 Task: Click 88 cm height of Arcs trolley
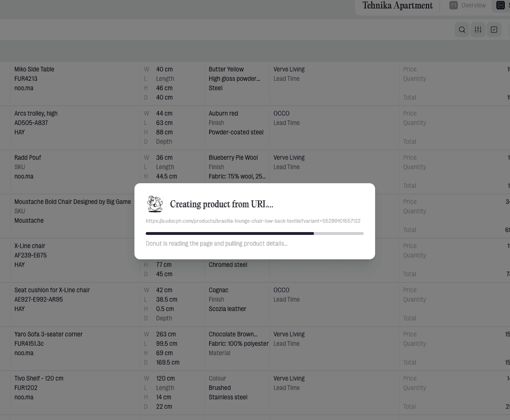click(x=164, y=132)
